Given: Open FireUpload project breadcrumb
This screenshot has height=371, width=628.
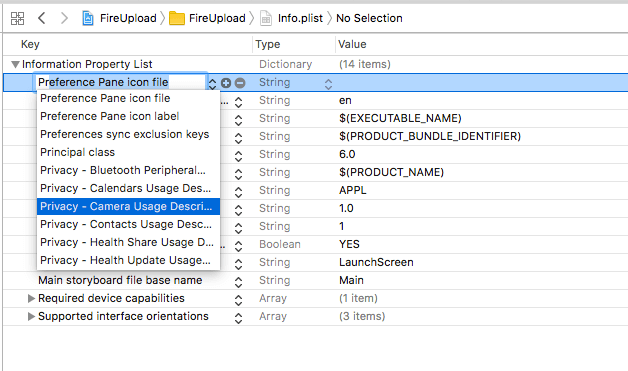Looking at the screenshot, I should click(128, 18).
